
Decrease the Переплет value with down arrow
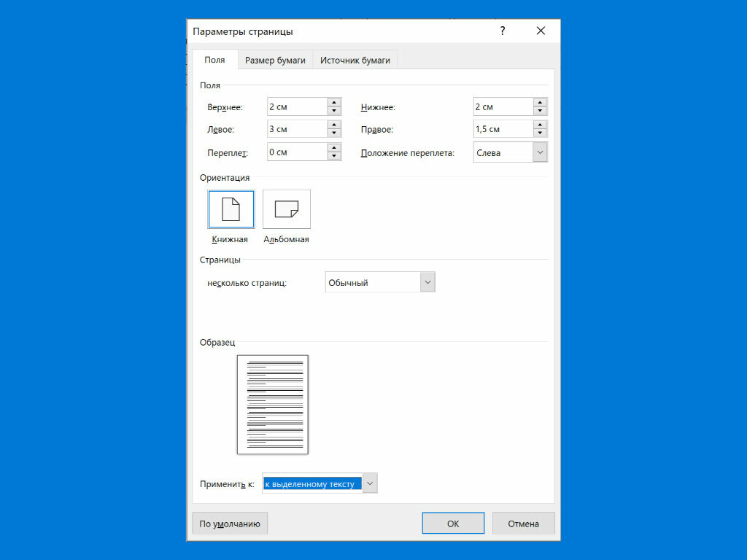tap(334, 156)
